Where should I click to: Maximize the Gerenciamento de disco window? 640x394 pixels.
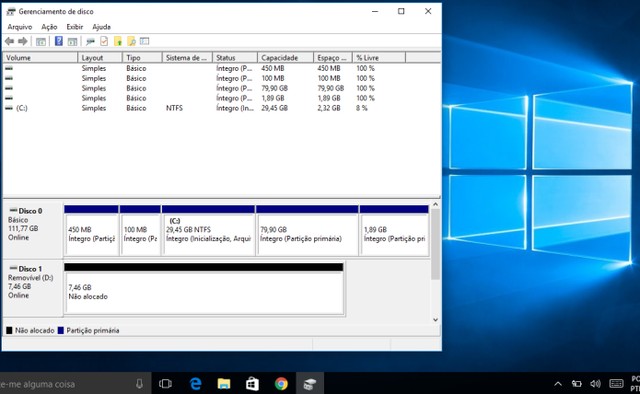click(401, 11)
